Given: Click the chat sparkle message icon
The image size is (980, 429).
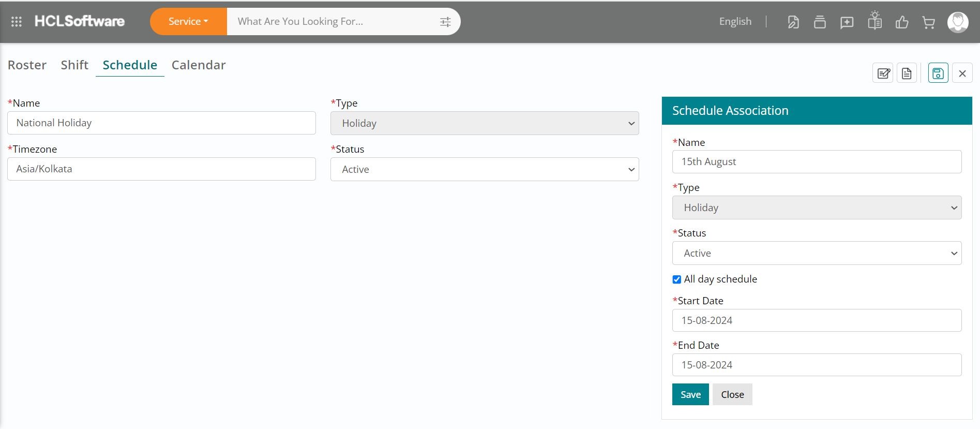Looking at the screenshot, I should point(847,22).
